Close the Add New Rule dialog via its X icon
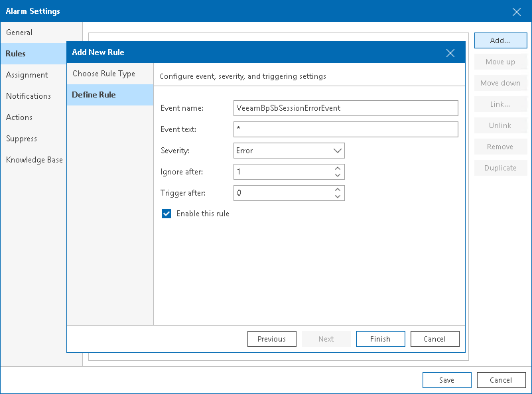The image size is (532, 394). tap(450, 52)
